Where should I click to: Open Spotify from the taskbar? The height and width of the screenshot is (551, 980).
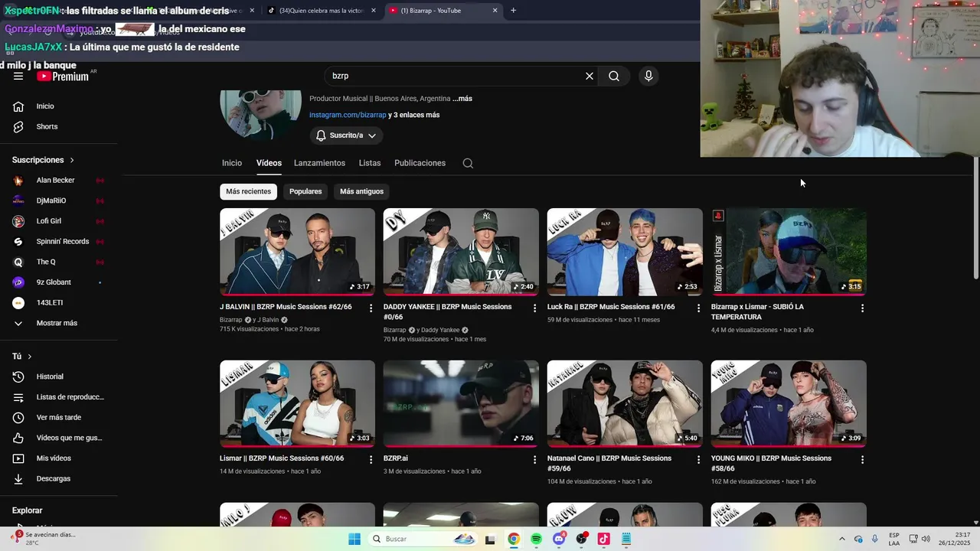point(536,539)
